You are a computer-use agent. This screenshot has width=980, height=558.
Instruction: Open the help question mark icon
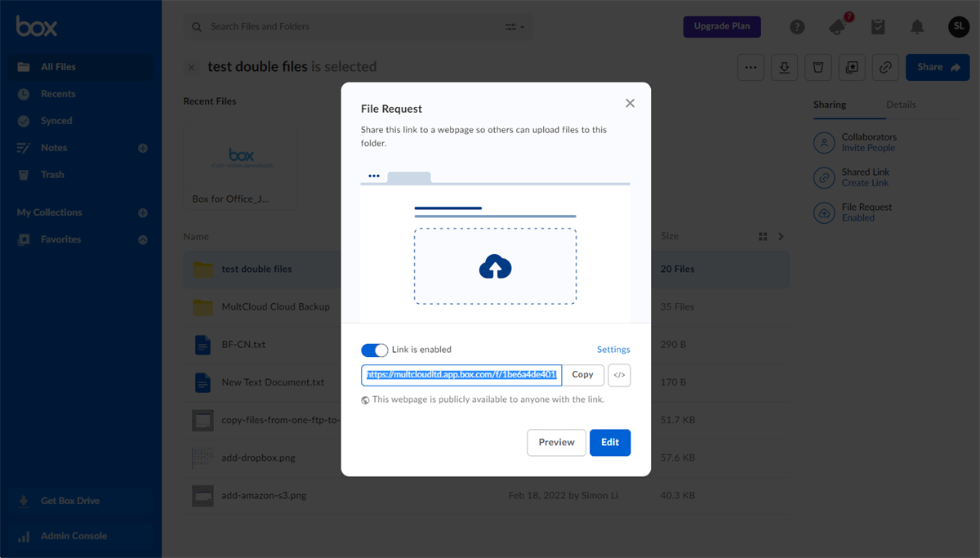click(797, 27)
